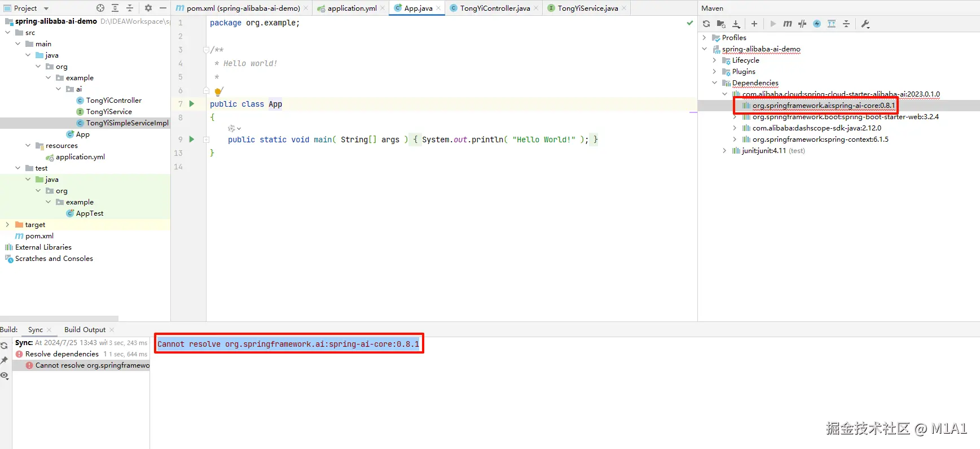The width and height of the screenshot is (980, 449).
Task: Collapse the ai package node
Action: click(59, 89)
